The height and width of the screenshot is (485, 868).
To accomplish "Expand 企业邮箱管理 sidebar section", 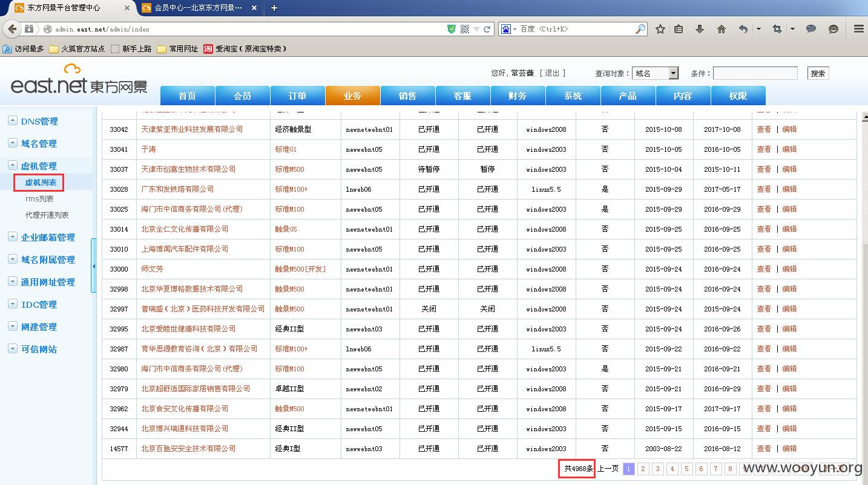I will (x=42, y=237).
